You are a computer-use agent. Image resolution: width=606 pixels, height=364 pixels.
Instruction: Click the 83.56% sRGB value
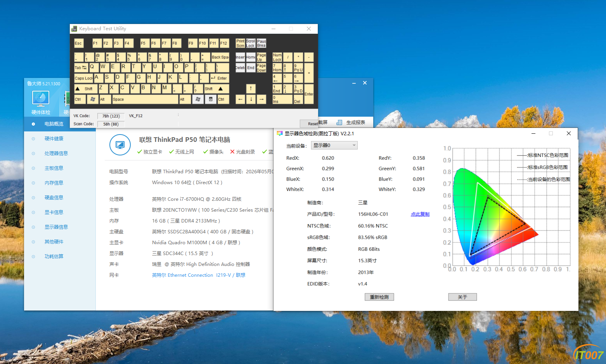(x=372, y=238)
